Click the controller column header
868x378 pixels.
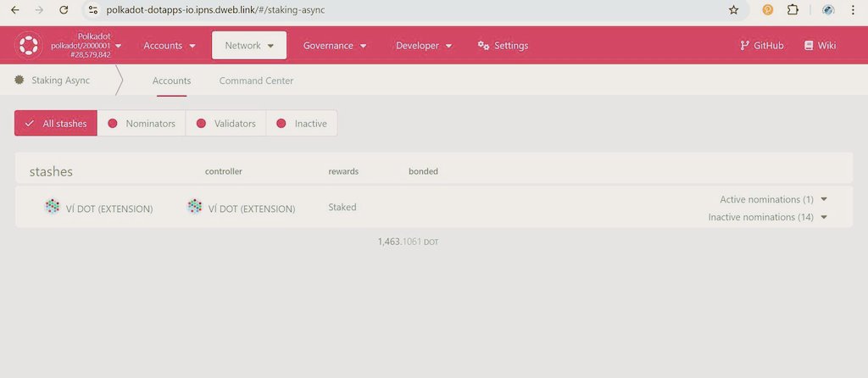[x=223, y=171]
